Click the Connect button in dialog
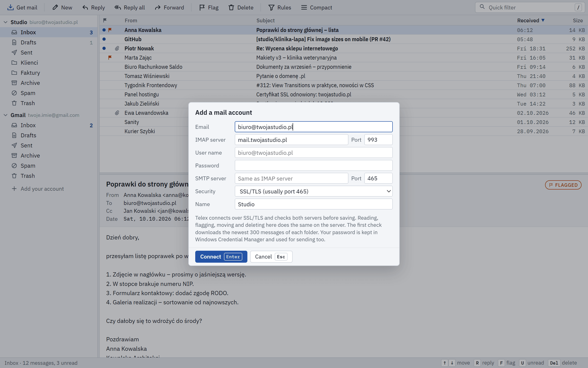The width and height of the screenshot is (588, 368). [221, 256]
